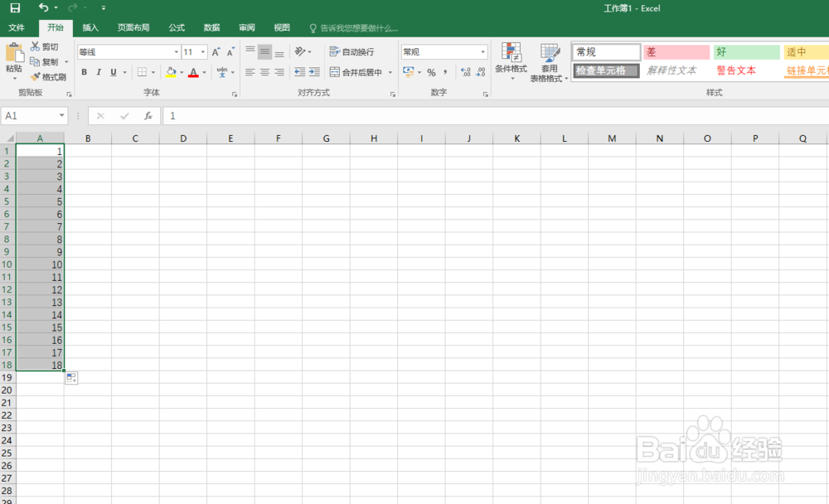The height and width of the screenshot is (504, 829).
Task: Click Increase Decimal places icon
Action: pyautogui.click(x=465, y=73)
